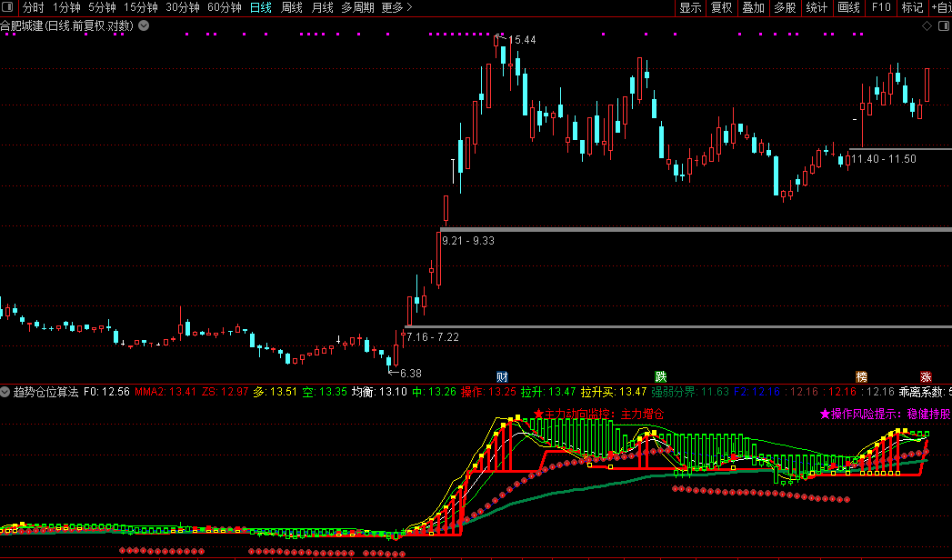Click the 趋势仓位算法 indicator name

coord(46,392)
